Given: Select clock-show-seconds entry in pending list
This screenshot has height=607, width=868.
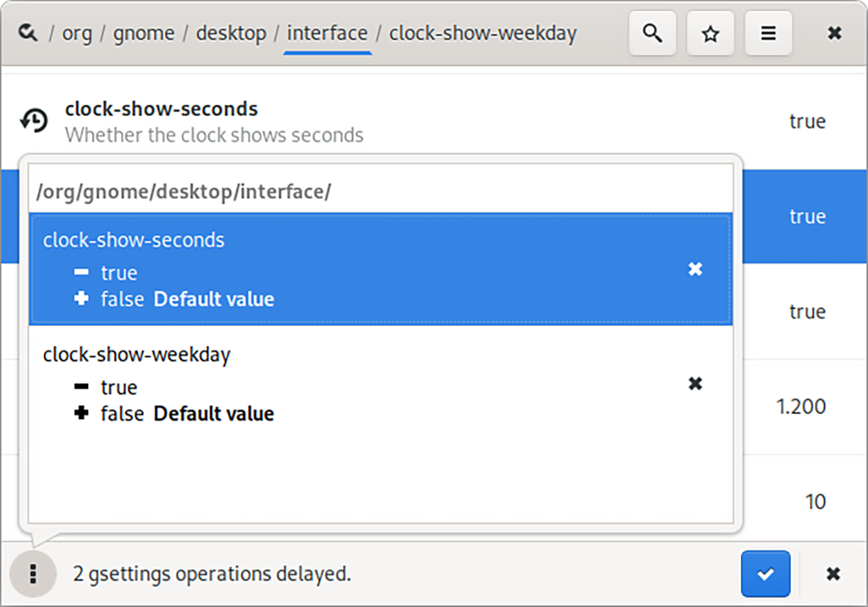Looking at the screenshot, I should (345, 269).
